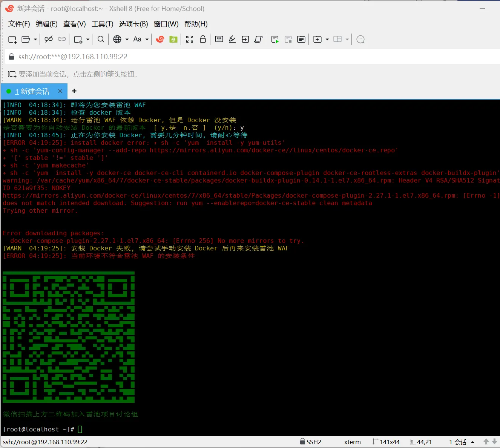The width and height of the screenshot is (500, 448).
Task: Click the run script play icon
Action: [x=275, y=39]
